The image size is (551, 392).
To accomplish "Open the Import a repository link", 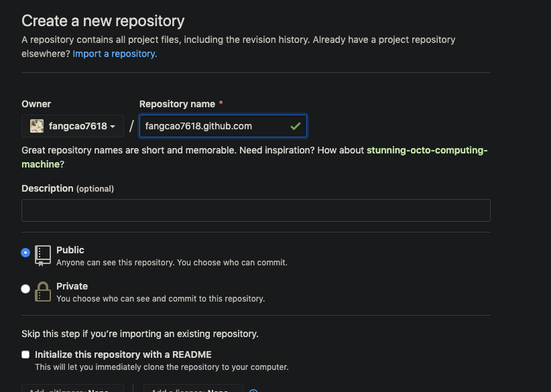I will tap(115, 54).
